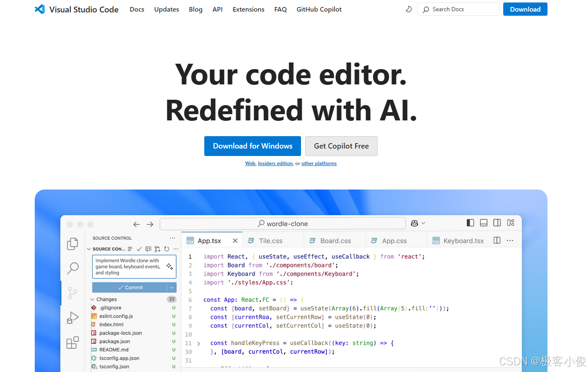Toggle the primary sidebar visibility
The width and height of the screenshot is (588, 372).
pos(470,223)
